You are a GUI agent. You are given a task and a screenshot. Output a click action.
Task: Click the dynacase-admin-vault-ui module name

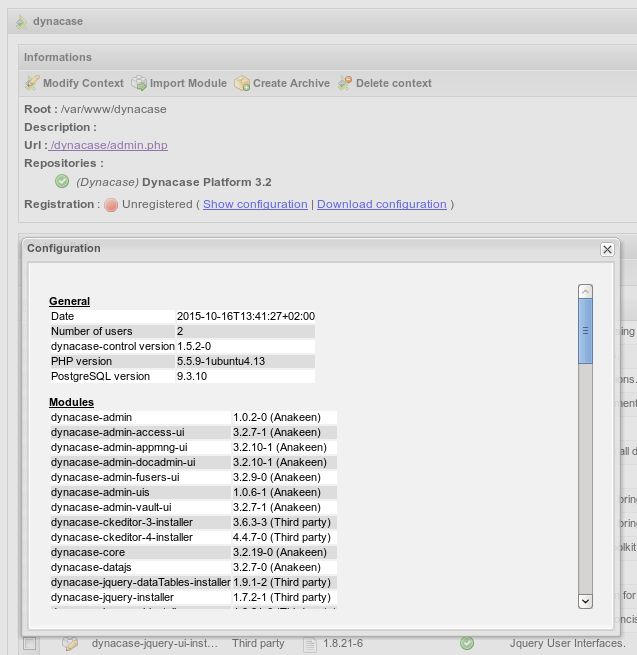tap(111, 508)
